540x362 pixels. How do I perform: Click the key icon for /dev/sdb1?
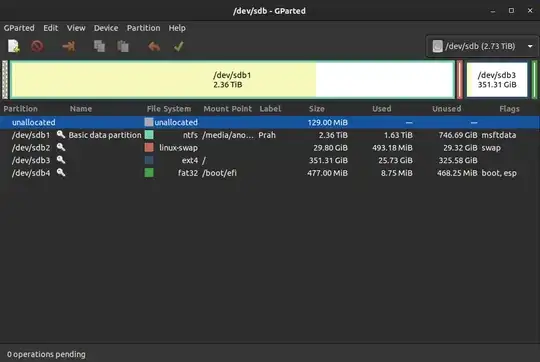pos(61,134)
